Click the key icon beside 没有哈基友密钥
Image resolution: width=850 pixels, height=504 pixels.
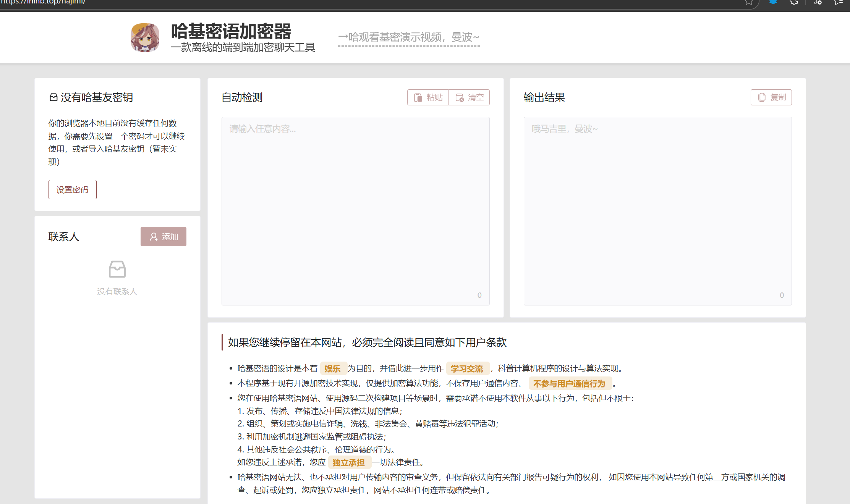point(53,97)
